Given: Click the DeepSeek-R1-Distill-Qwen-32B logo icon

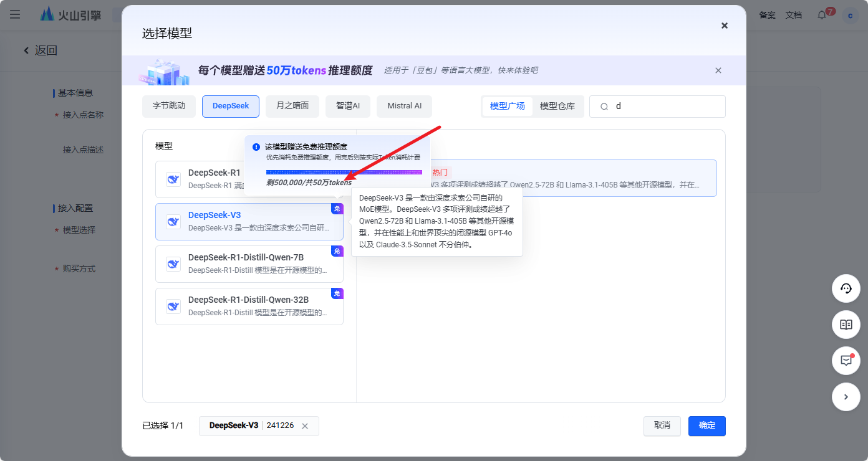Looking at the screenshot, I should click(x=173, y=307).
